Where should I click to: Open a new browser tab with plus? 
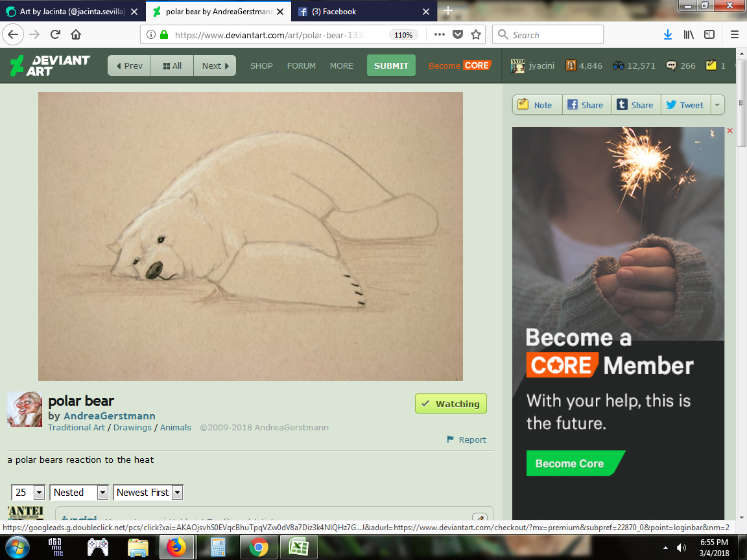(448, 11)
